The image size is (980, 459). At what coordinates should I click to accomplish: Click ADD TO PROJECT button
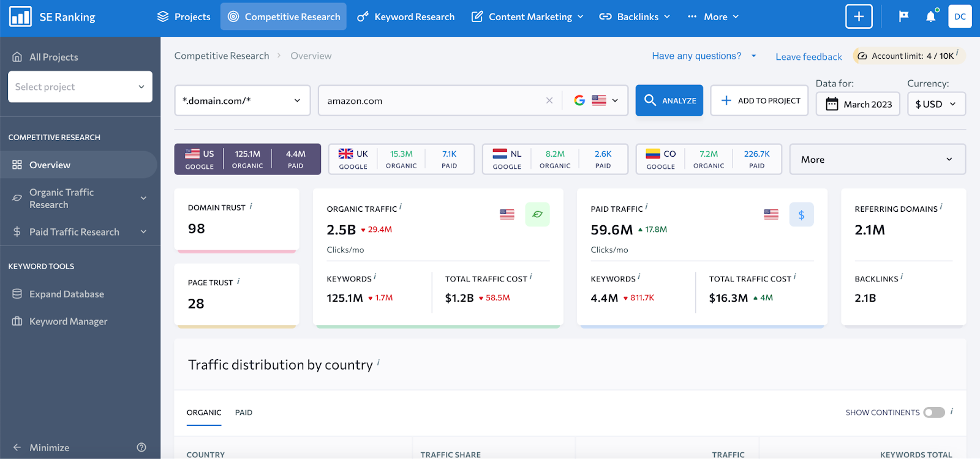pyautogui.click(x=759, y=100)
